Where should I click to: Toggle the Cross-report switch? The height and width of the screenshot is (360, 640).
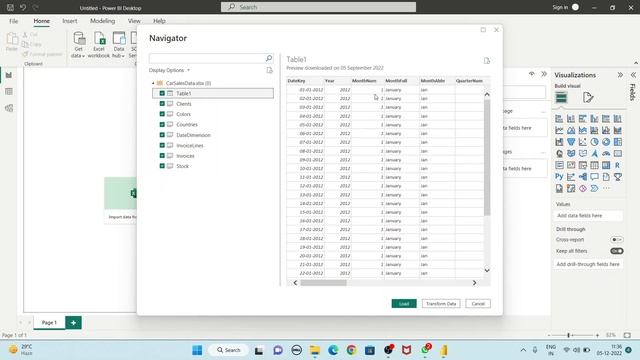tap(617, 240)
